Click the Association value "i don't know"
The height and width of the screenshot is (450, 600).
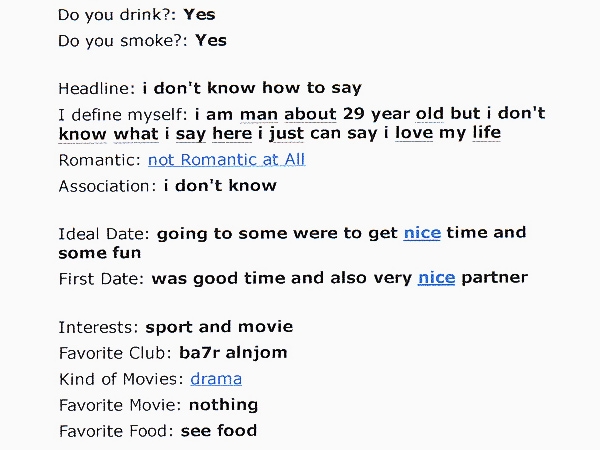pyautogui.click(x=220, y=185)
